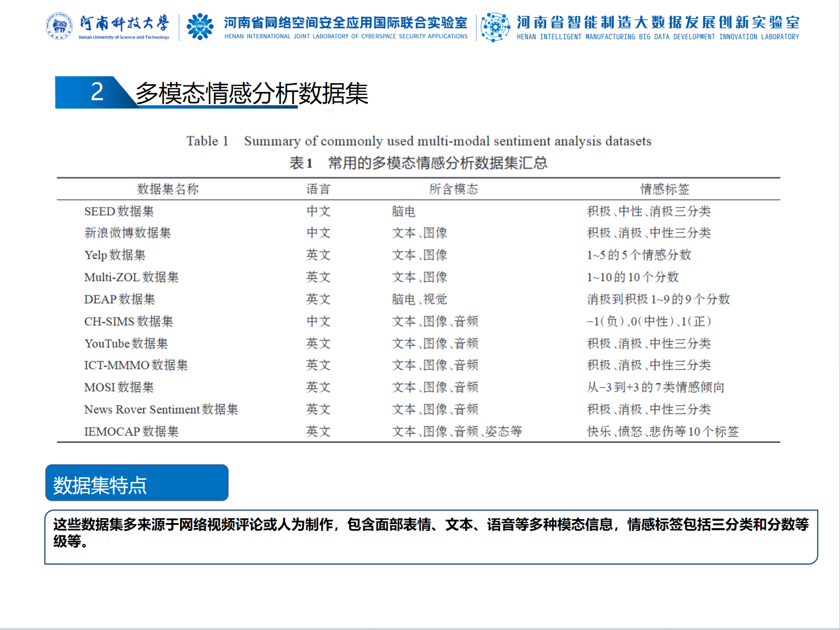Select the CH-SIMS 数据集 row name
The image size is (840, 630).
[129, 321]
